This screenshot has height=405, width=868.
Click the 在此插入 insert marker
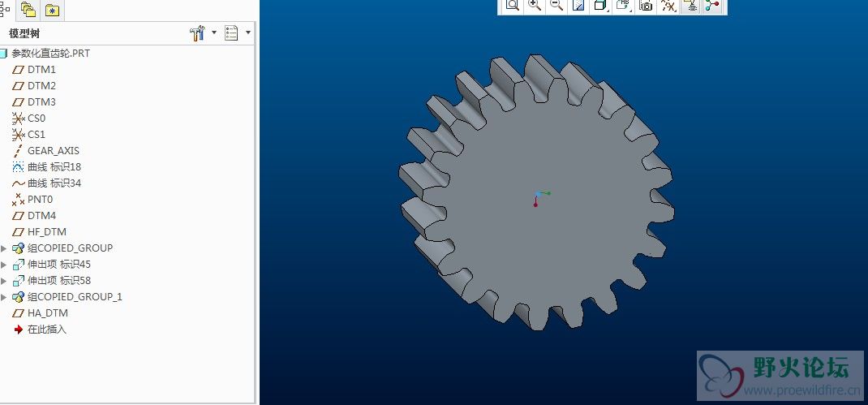click(46, 330)
